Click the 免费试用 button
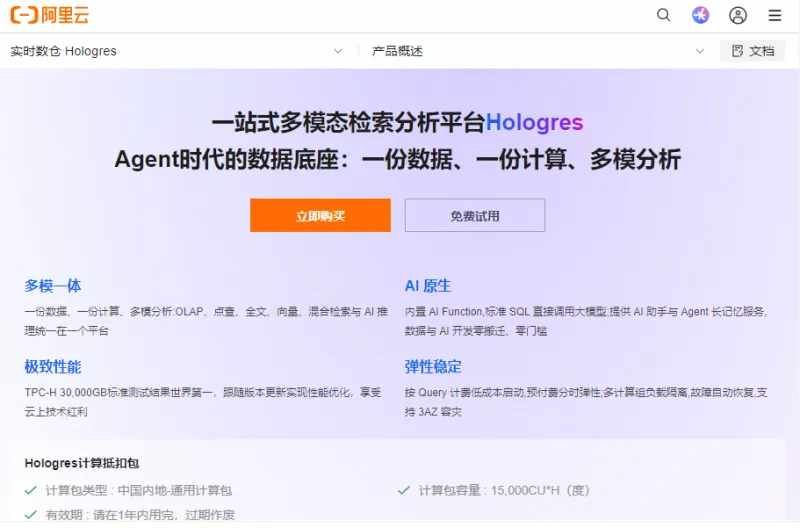 pyautogui.click(x=475, y=215)
